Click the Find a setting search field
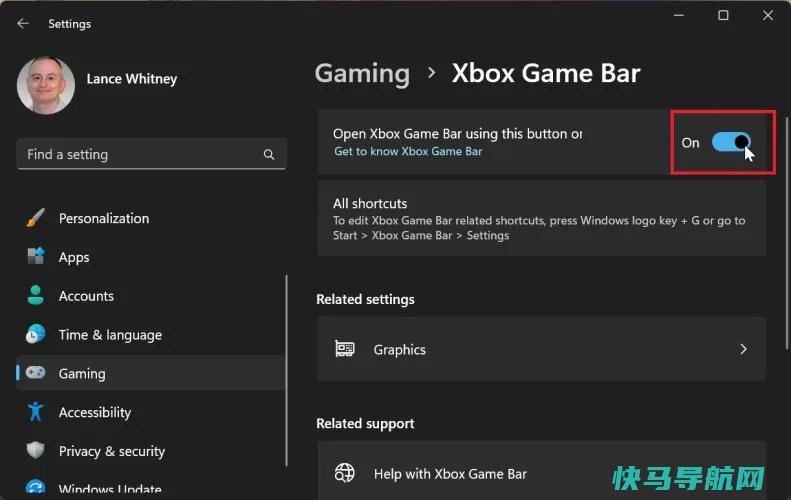This screenshot has height=500, width=791. (151, 154)
